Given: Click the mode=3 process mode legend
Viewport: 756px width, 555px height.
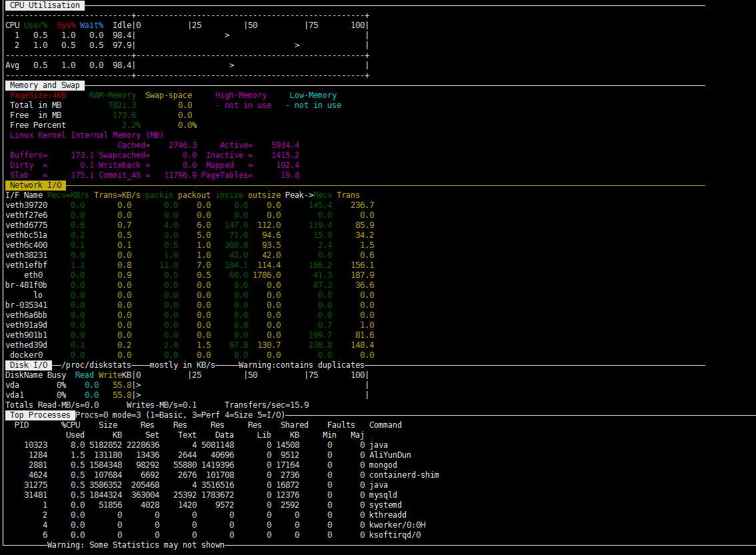Looking at the screenshot, I should 199,415.
